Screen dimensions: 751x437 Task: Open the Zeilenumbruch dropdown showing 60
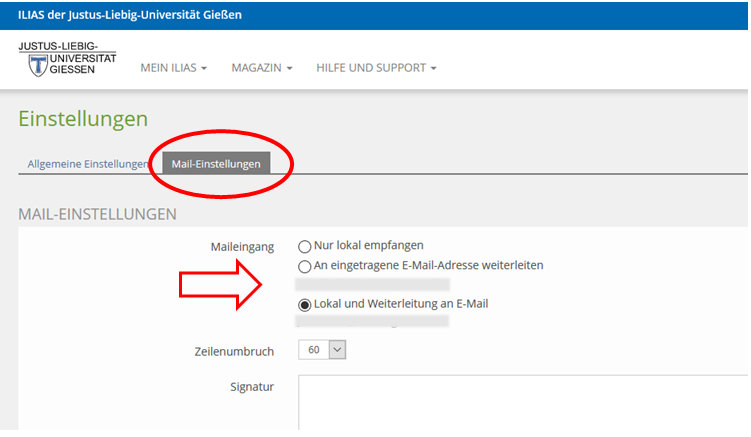pos(323,350)
